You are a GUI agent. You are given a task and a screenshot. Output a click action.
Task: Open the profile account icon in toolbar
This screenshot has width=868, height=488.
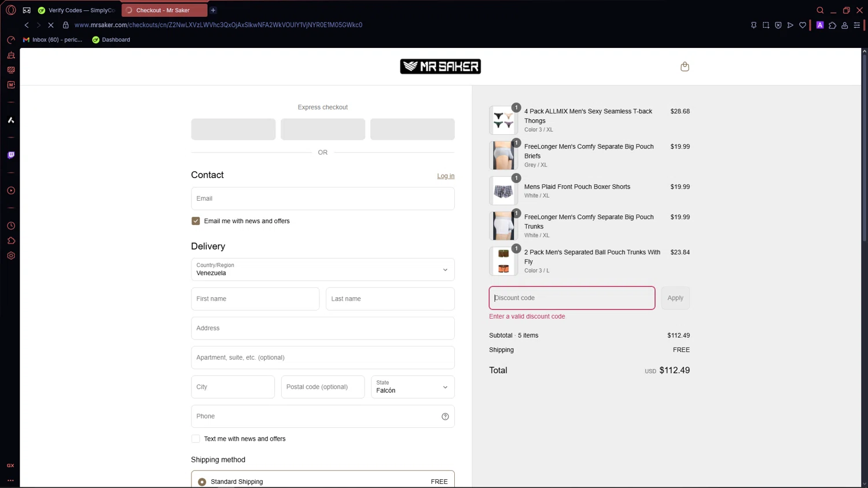[845, 25]
